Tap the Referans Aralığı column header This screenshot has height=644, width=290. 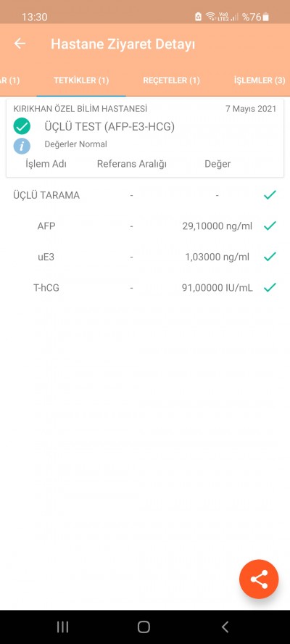coord(132,164)
